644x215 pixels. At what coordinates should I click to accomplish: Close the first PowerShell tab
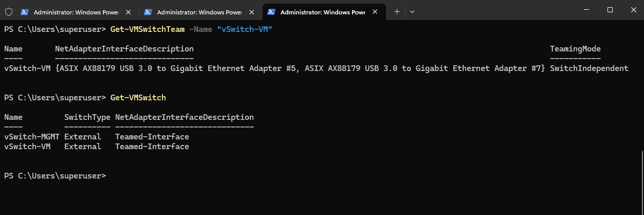(128, 11)
